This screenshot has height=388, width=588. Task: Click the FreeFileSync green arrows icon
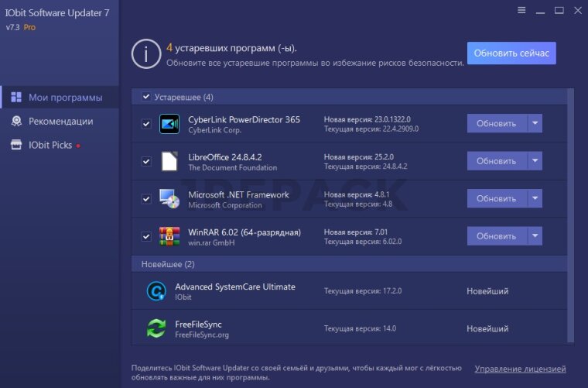pos(156,328)
